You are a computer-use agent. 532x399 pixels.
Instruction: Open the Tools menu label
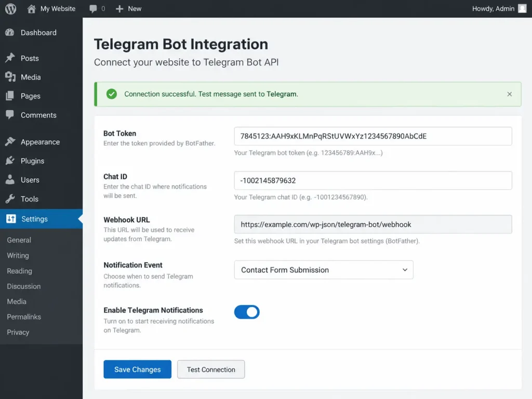pos(30,199)
